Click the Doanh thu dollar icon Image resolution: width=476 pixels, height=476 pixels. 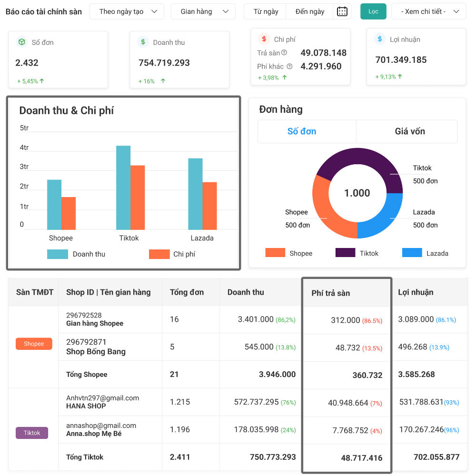[143, 42]
